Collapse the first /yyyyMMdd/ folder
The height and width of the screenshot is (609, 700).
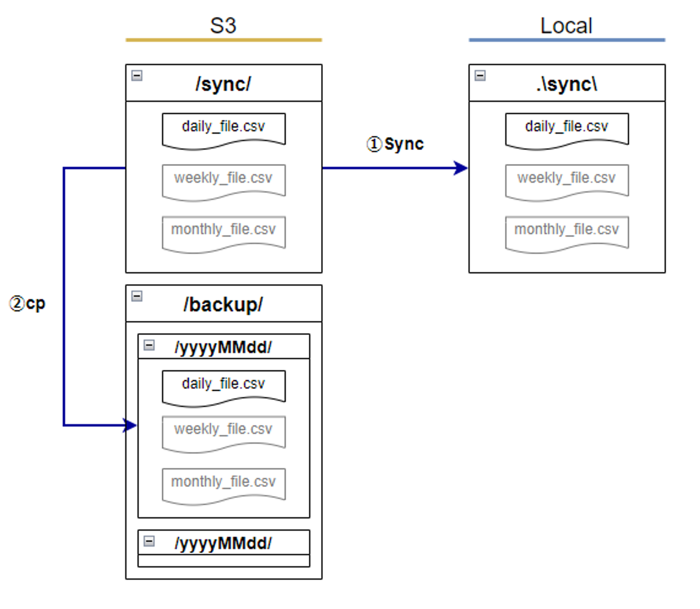click(x=149, y=346)
